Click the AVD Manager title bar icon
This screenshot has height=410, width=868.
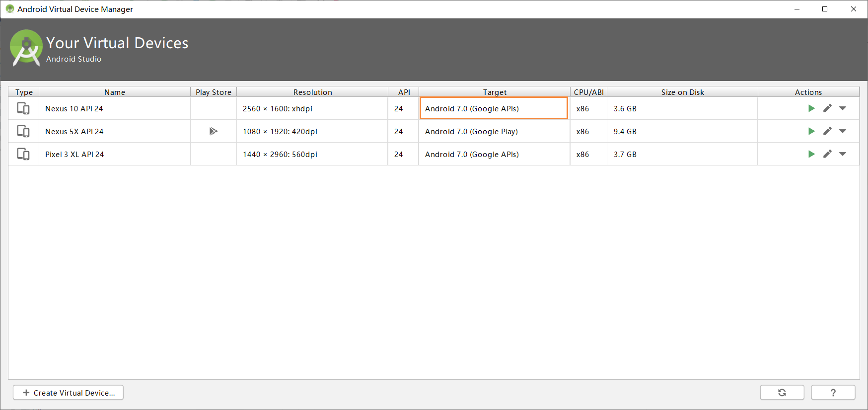(x=9, y=9)
